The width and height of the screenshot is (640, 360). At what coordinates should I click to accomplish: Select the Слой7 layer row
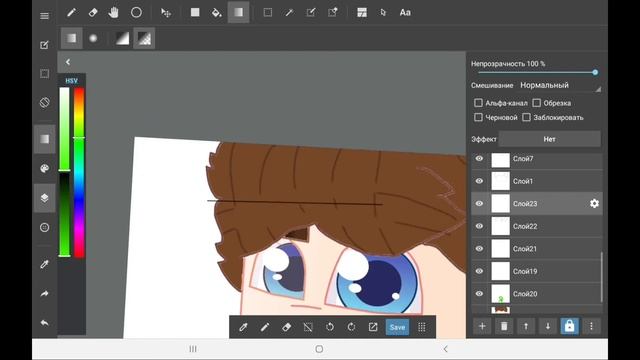(x=537, y=160)
